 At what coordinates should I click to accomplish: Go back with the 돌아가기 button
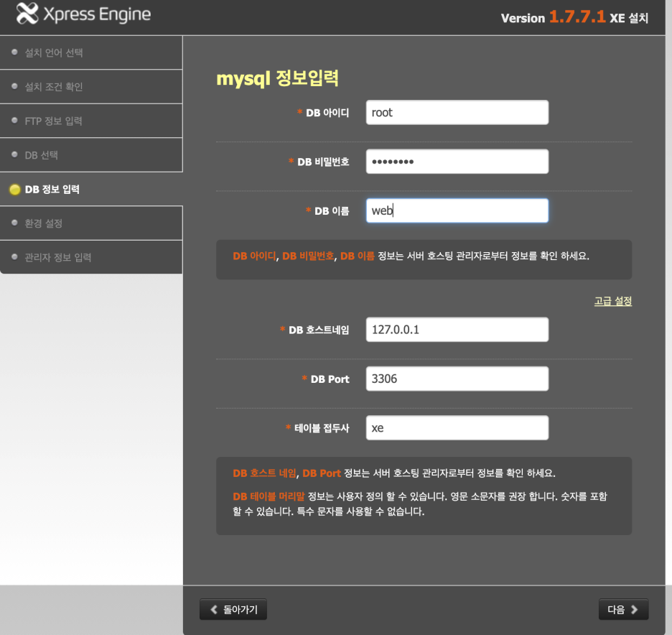(x=233, y=609)
